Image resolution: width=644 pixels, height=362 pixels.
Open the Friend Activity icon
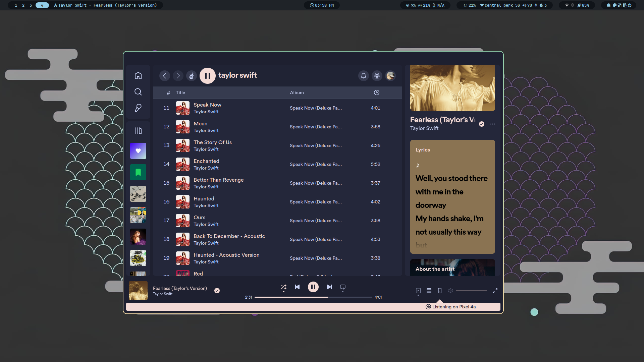[377, 76]
